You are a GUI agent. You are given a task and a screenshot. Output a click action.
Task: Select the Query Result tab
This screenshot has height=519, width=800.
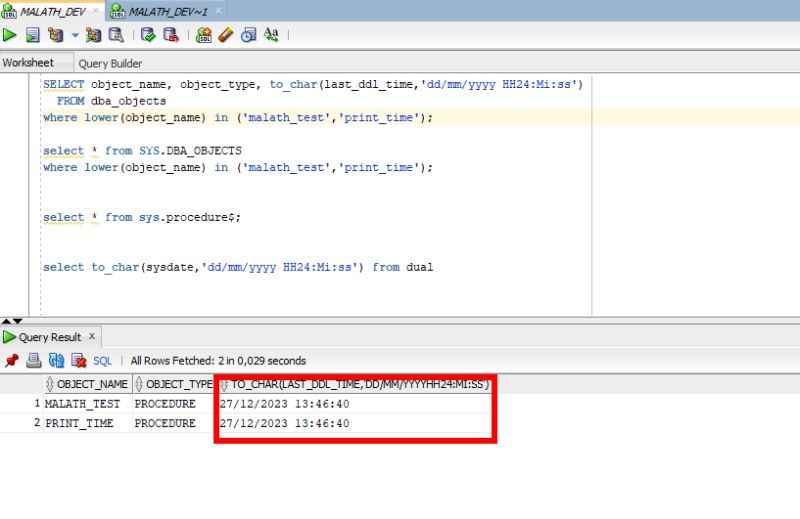point(50,337)
